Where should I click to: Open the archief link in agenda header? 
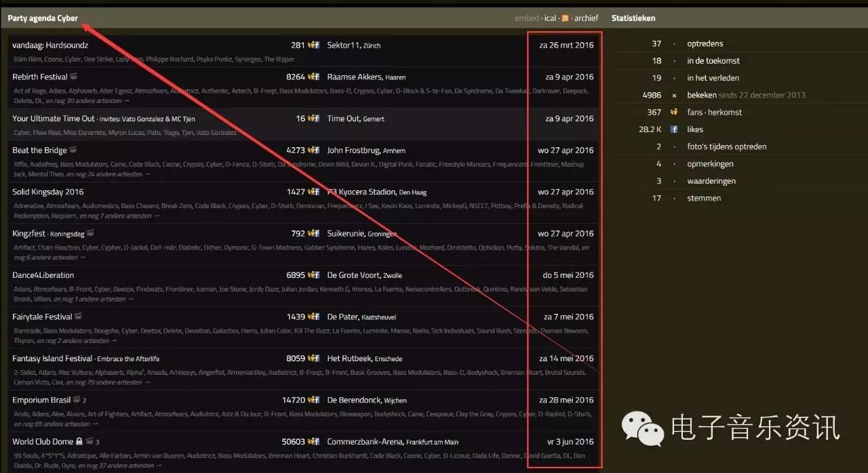click(586, 18)
